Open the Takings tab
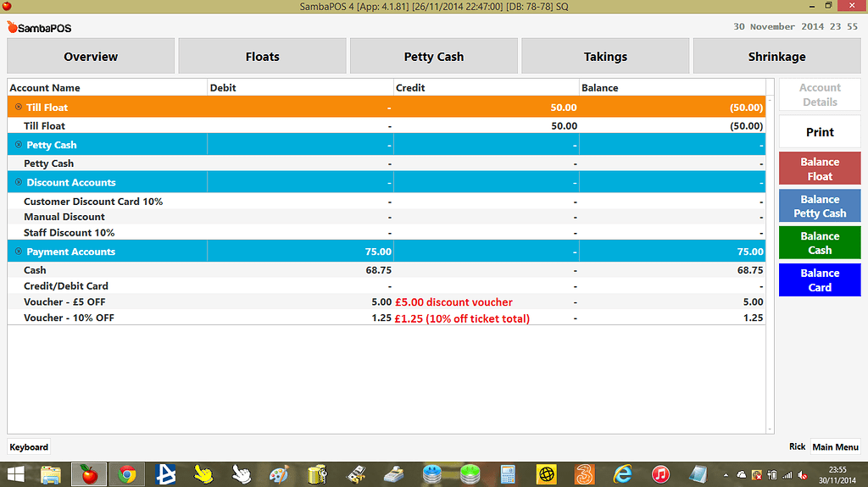The height and width of the screenshot is (487, 868). click(x=605, y=57)
